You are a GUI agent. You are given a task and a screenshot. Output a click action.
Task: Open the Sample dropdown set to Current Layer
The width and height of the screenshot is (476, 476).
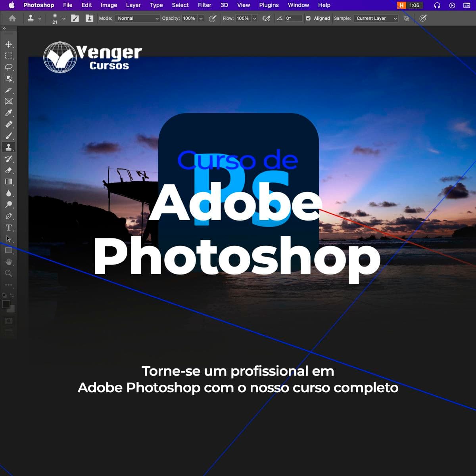click(376, 18)
